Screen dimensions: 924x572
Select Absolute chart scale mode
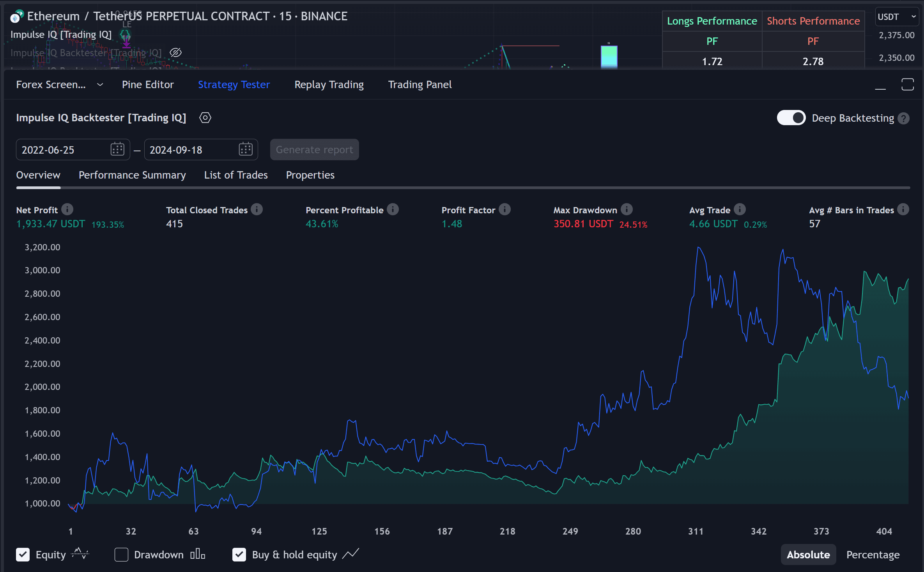(x=808, y=554)
